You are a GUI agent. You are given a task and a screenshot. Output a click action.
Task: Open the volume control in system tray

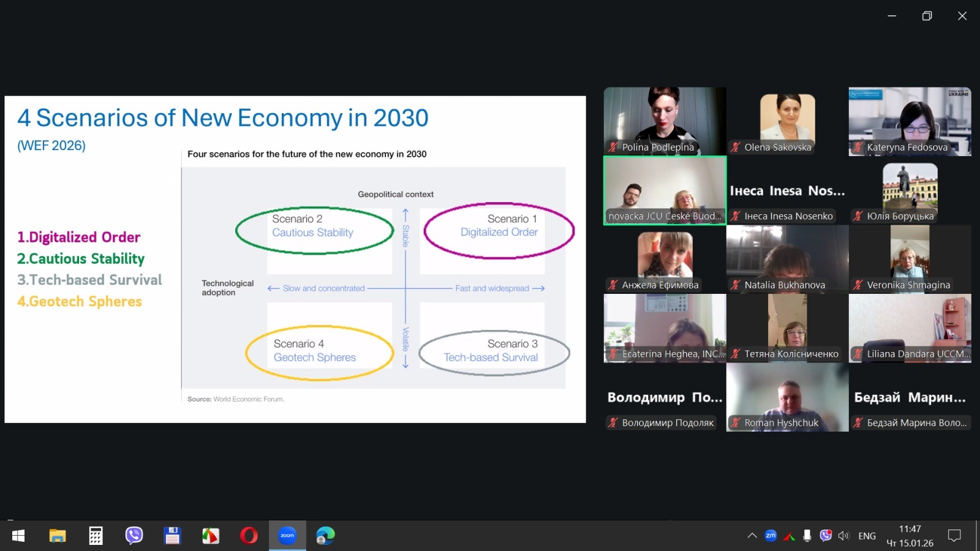point(844,536)
